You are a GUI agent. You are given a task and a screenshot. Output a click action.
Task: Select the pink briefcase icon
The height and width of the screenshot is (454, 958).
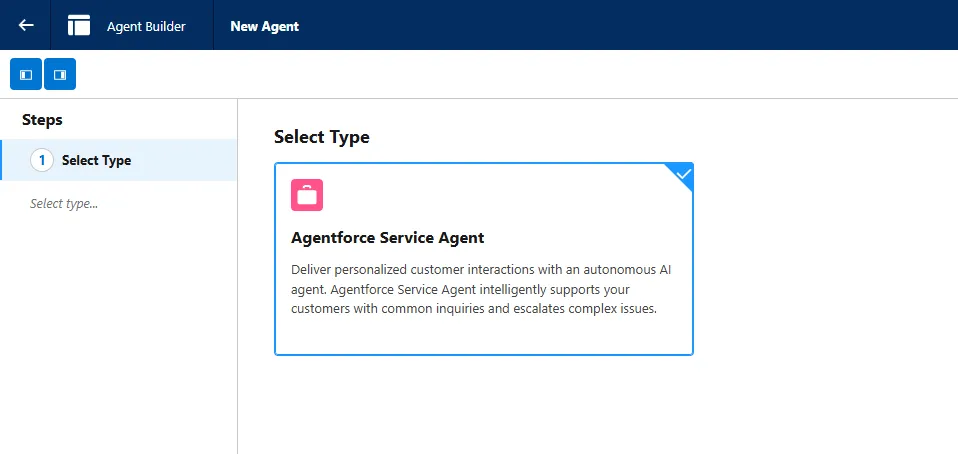[x=307, y=195]
